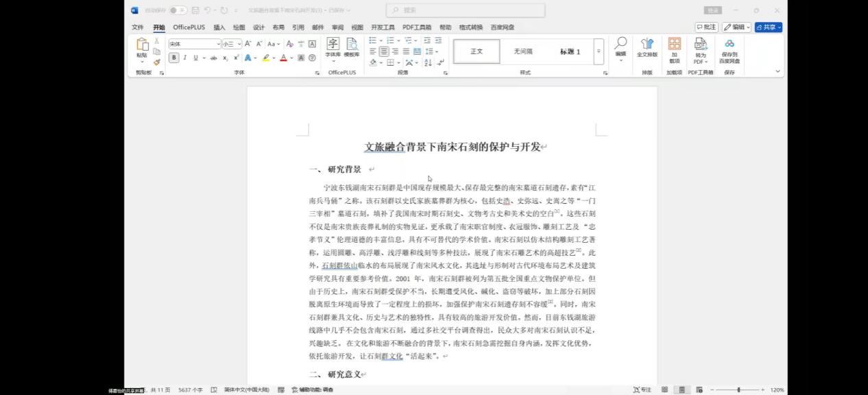Click the text highlight color marker icon
The width and height of the screenshot is (868, 395).
(x=266, y=58)
